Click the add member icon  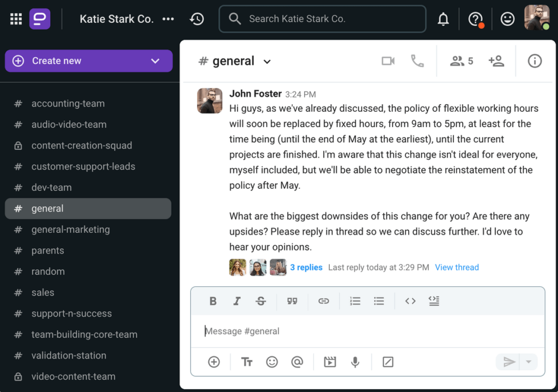[x=496, y=61]
